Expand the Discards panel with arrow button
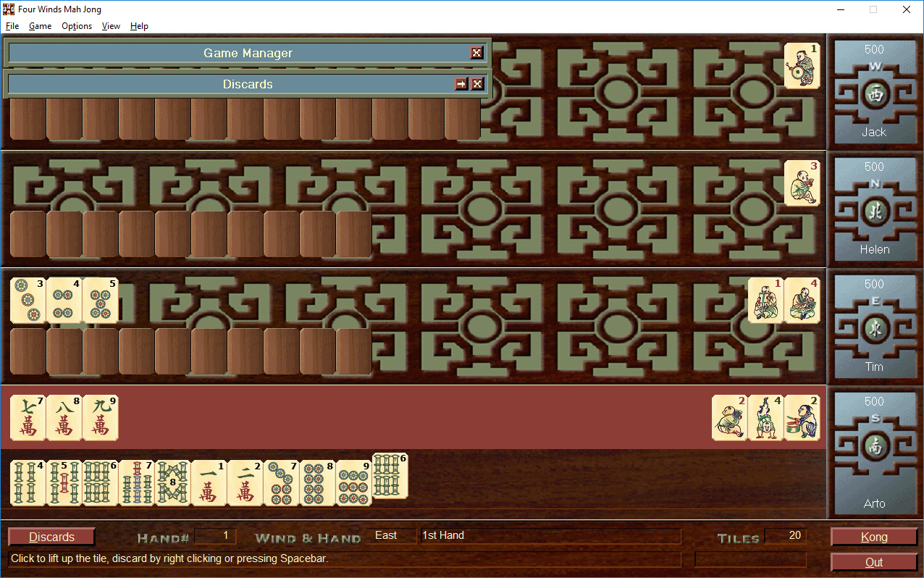This screenshot has height=578, width=924. (461, 84)
